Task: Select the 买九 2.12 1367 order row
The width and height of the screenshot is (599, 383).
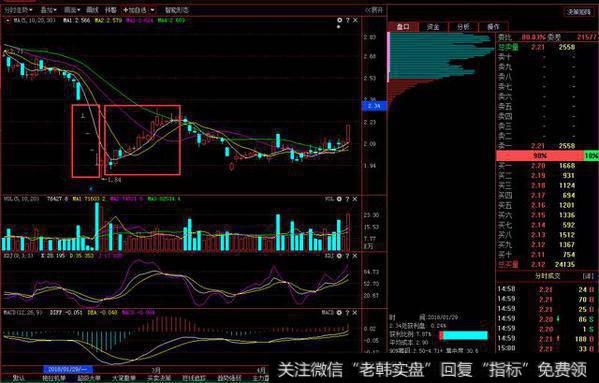Action: coord(547,245)
